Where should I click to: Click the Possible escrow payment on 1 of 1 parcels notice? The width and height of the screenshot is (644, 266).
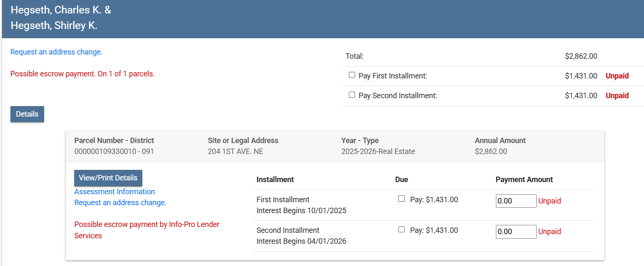[82, 74]
